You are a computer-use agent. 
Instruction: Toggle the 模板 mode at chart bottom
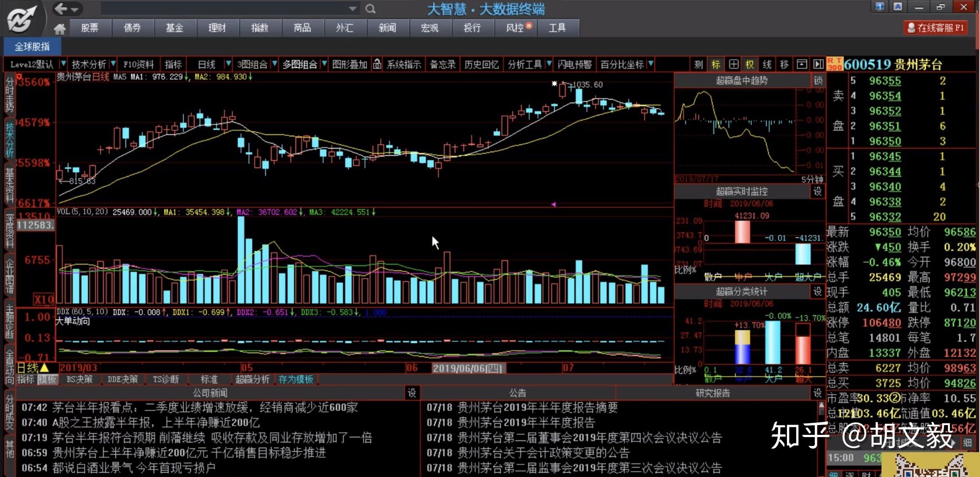(47, 379)
